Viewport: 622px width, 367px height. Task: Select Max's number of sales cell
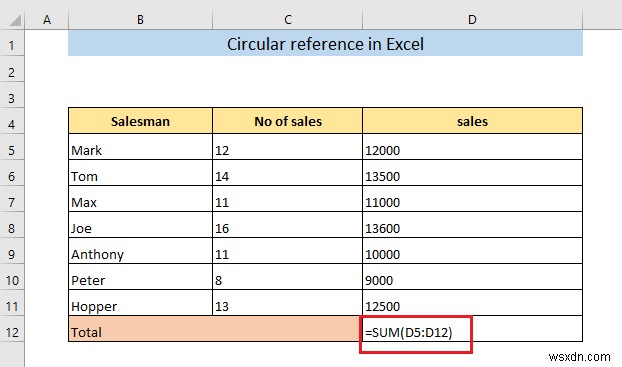pyautogui.click(x=288, y=199)
